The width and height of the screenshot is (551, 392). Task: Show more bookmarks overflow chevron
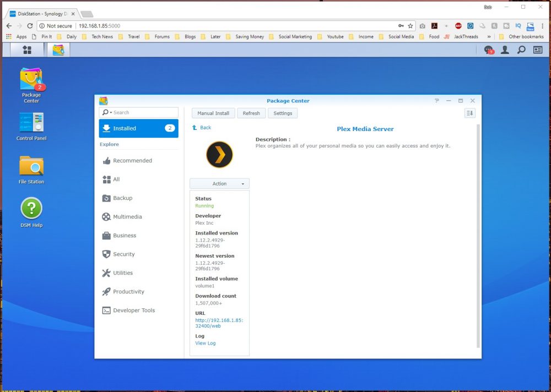[x=489, y=36]
